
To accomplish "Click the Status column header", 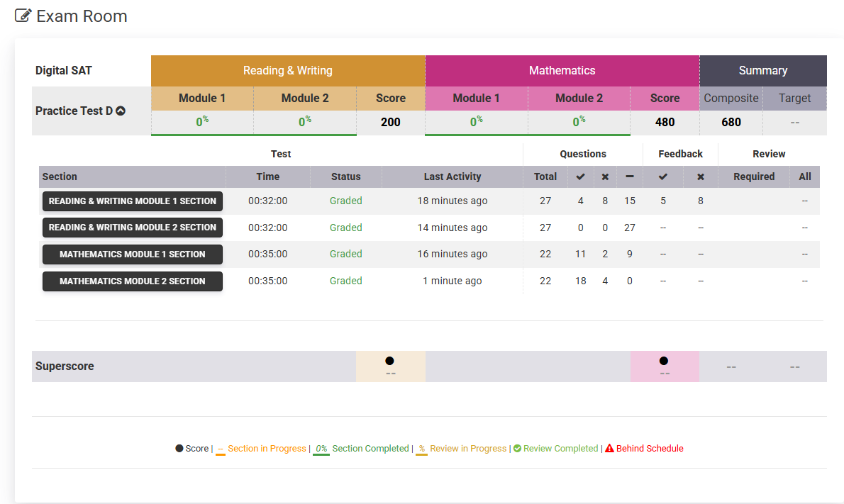I will point(345,177).
